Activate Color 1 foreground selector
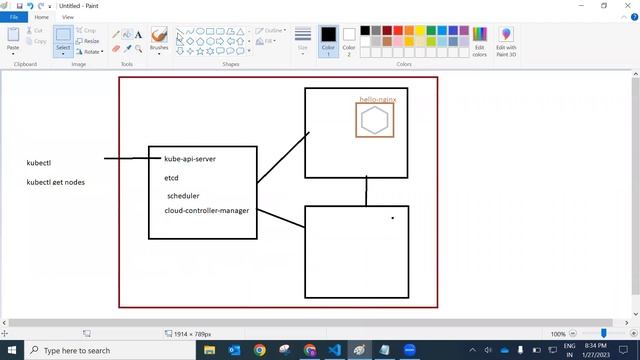 [x=328, y=41]
